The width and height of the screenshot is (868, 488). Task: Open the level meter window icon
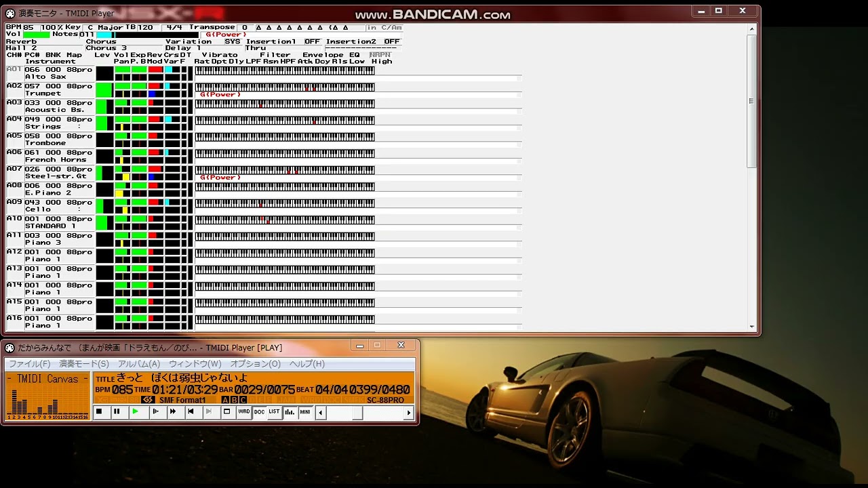pyautogui.click(x=290, y=411)
